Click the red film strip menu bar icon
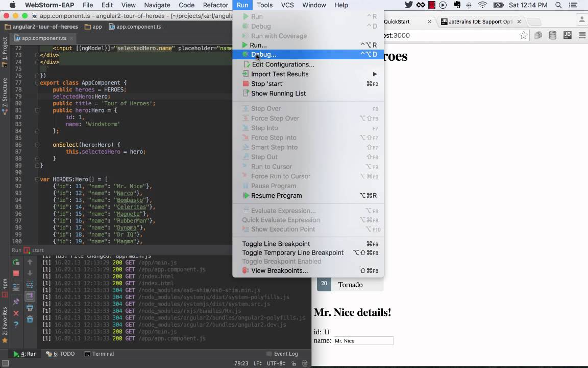This screenshot has height=368, width=588. coord(432,5)
